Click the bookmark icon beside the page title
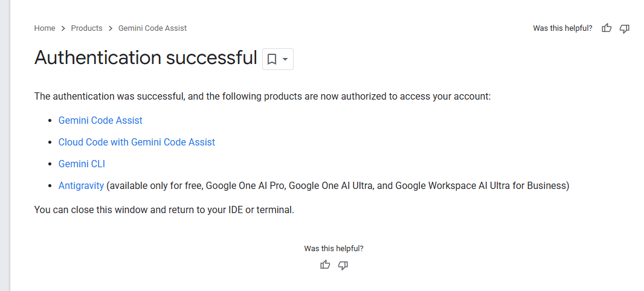 click(272, 59)
